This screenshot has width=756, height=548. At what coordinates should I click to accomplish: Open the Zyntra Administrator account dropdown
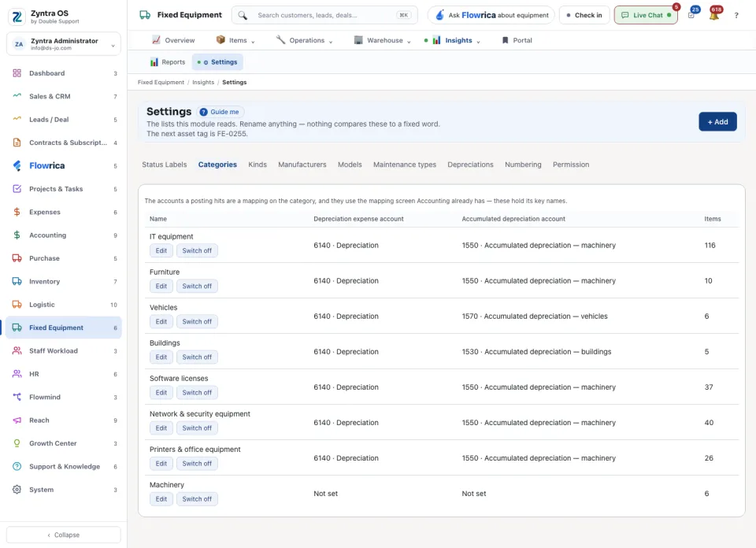(x=64, y=44)
